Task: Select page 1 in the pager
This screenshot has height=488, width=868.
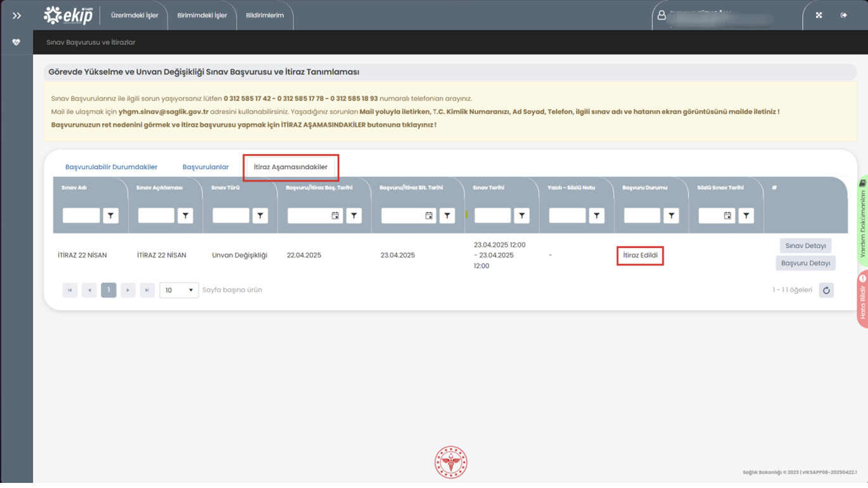Action: tap(108, 290)
